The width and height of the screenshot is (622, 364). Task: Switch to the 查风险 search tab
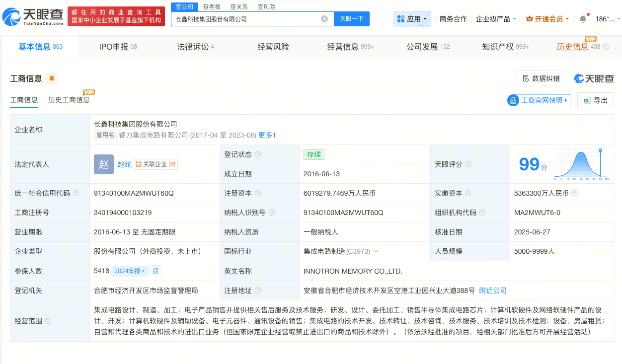tap(266, 6)
